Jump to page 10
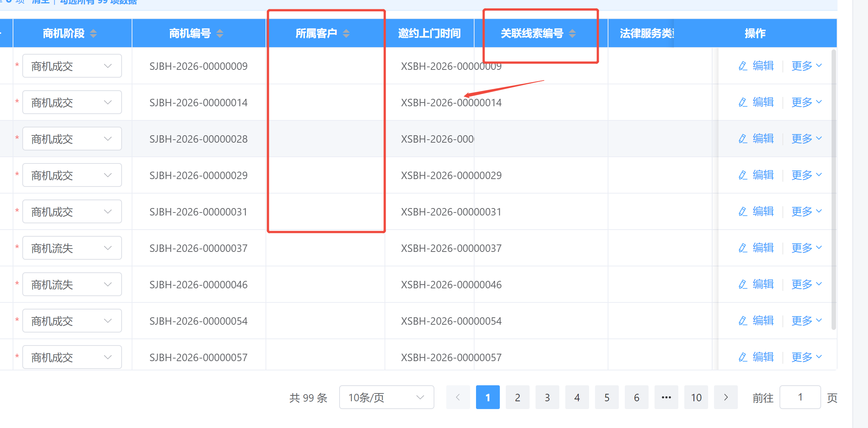868x428 pixels. point(696,397)
